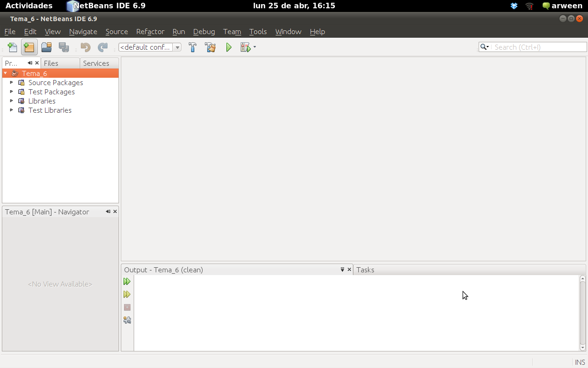Expand the Source Packages node
Screen dimensions: 588x368
click(11, 82)
